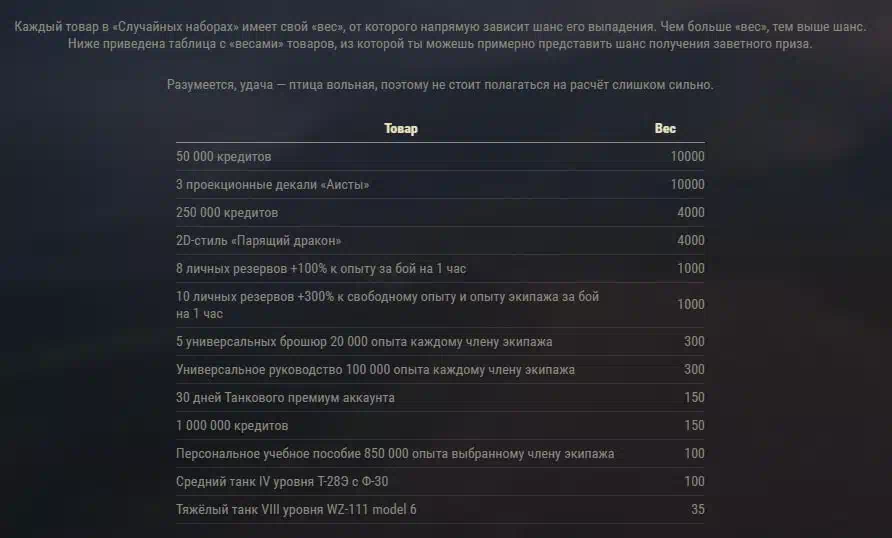This screenshot has width=892, height=538.
Task: Click the «Товар» column header
Action: (x=400, y=129)
